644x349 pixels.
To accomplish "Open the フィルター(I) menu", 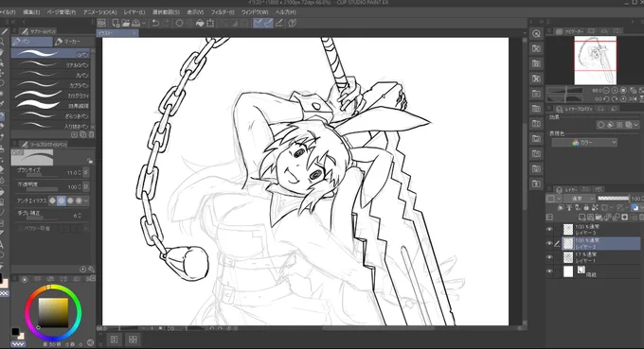I will 223,12.
